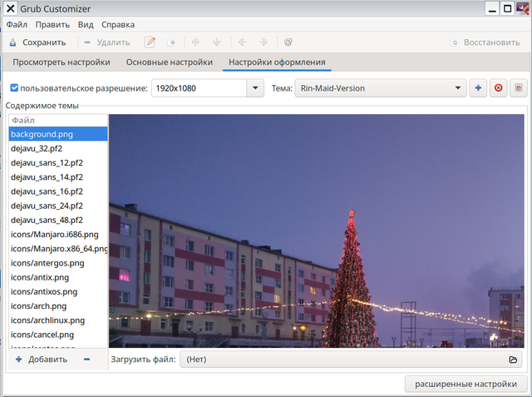Toggle the пользовательское разрешение checkbox
Screen dimensions: 532x397
coord(14,88)
